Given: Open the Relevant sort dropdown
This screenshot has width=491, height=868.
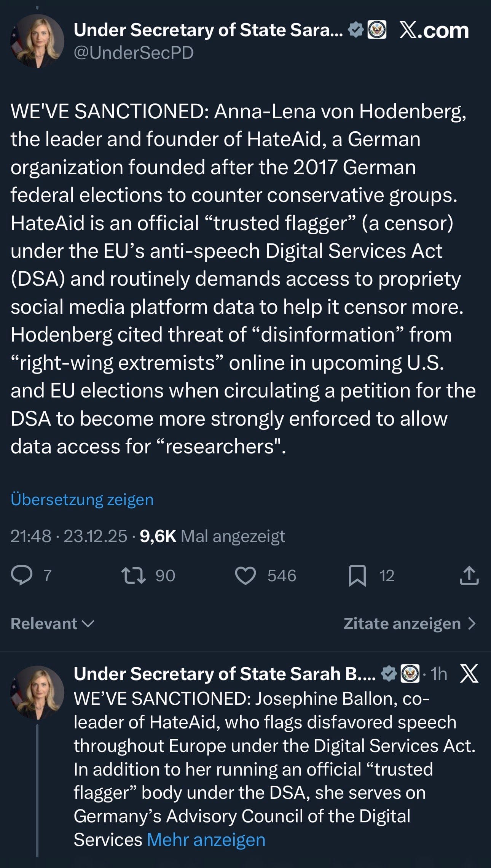Looking at the screenshot, I should point(53,623).
